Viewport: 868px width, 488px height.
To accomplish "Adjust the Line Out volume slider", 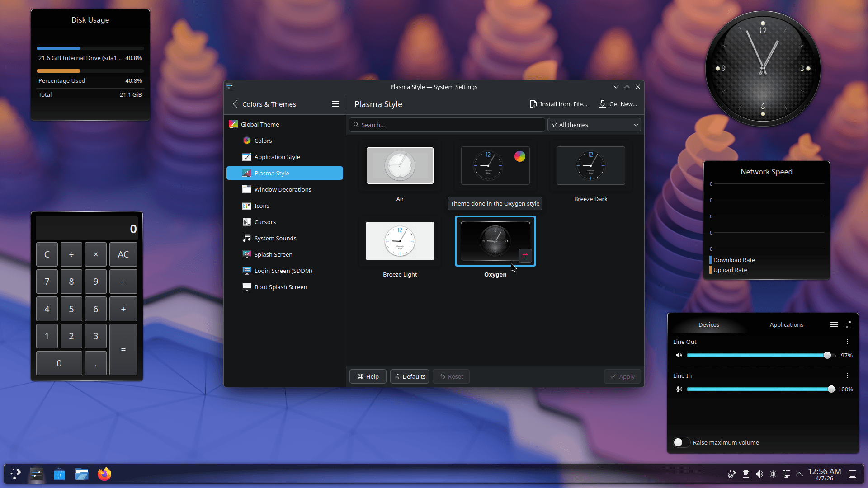I will click(x=827, y=356).
